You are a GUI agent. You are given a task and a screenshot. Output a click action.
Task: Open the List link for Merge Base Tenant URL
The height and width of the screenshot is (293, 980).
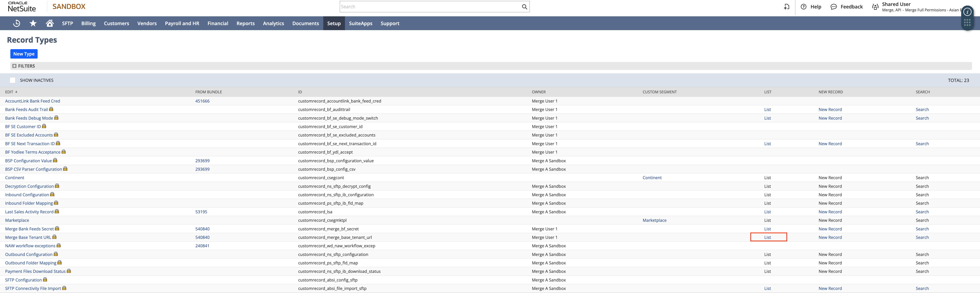pyautogui.click(x=767, y=237)
